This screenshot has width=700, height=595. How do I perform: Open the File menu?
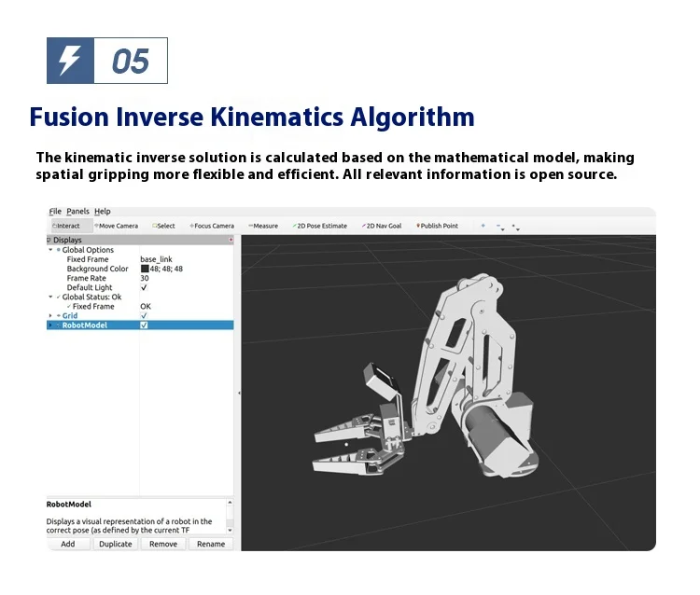click(x=55, y=212)
